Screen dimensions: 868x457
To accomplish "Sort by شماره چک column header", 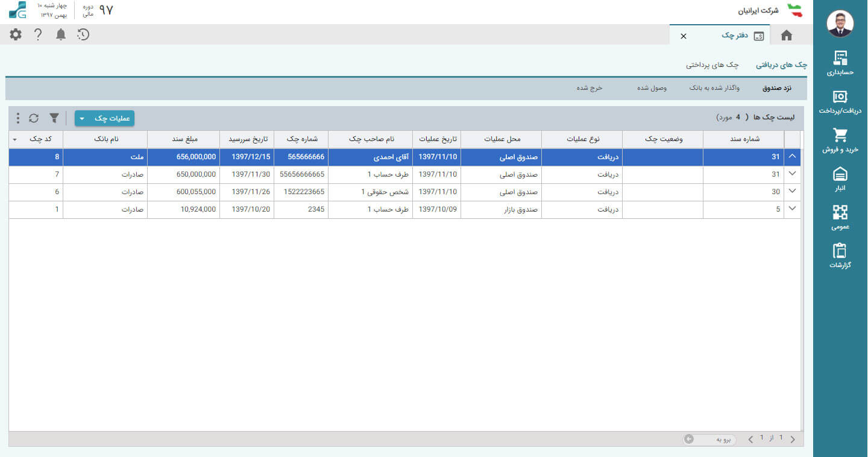I will (x=301, y=139).
